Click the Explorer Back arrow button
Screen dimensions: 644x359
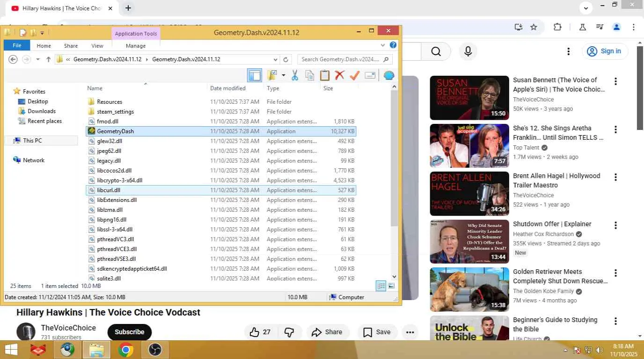(13, 59)
